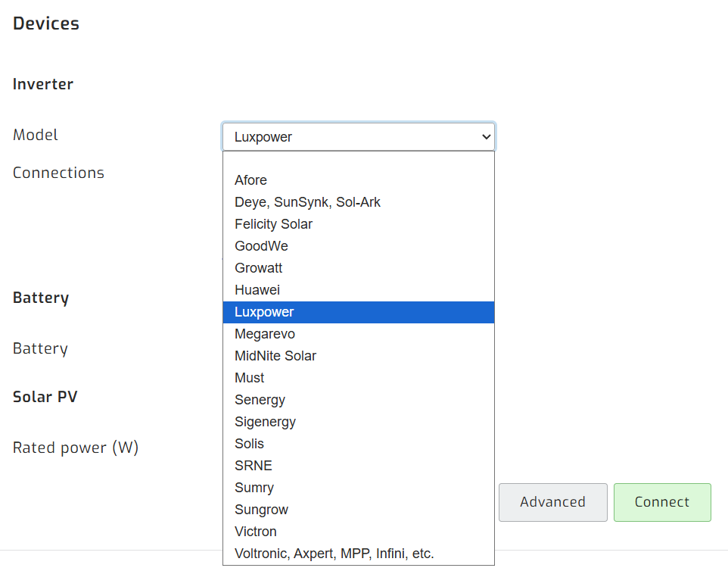Click the highlighted Luxpower entry
Image resolution: width=728 pixels, height=571 pixels.
(264, 312)
